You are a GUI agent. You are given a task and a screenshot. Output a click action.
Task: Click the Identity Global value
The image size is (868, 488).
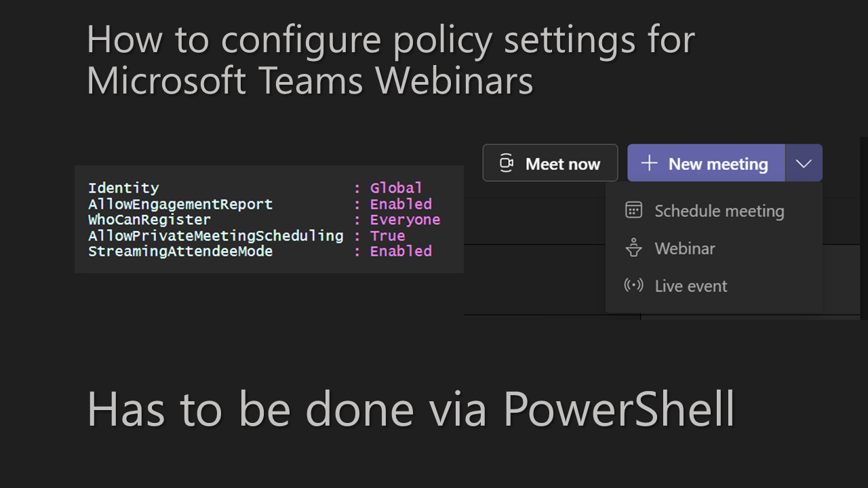[x=396, y=188]
